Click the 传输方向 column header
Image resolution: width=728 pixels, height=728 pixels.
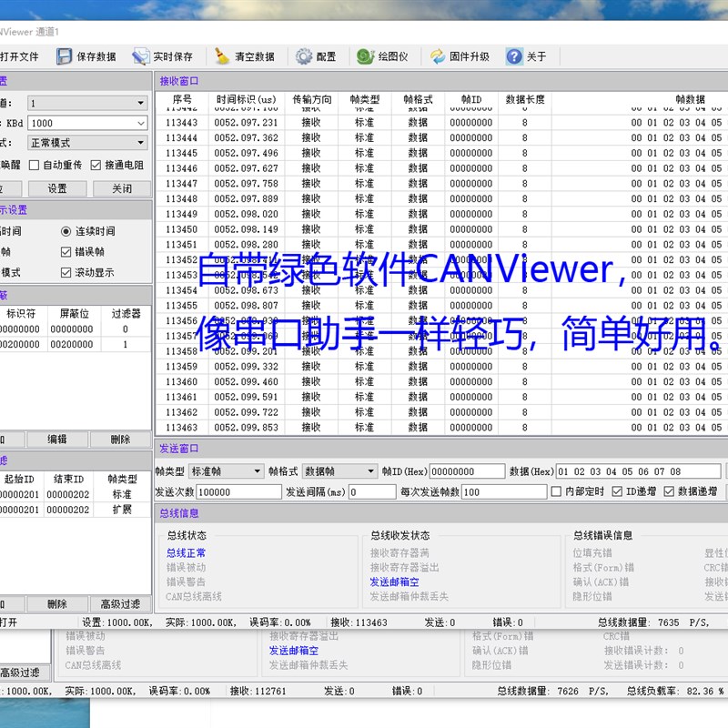pyautogui.click(x=311, y=99)
